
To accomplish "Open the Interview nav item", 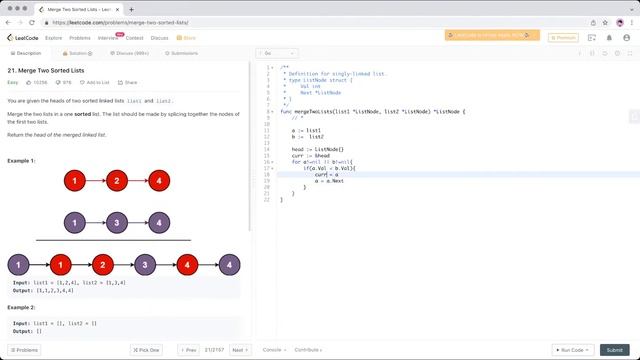I will (x=108, y=38).
